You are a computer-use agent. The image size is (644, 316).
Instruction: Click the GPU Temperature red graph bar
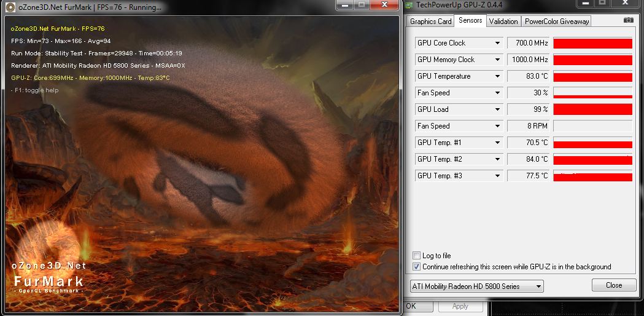click(x=592, y=76)
